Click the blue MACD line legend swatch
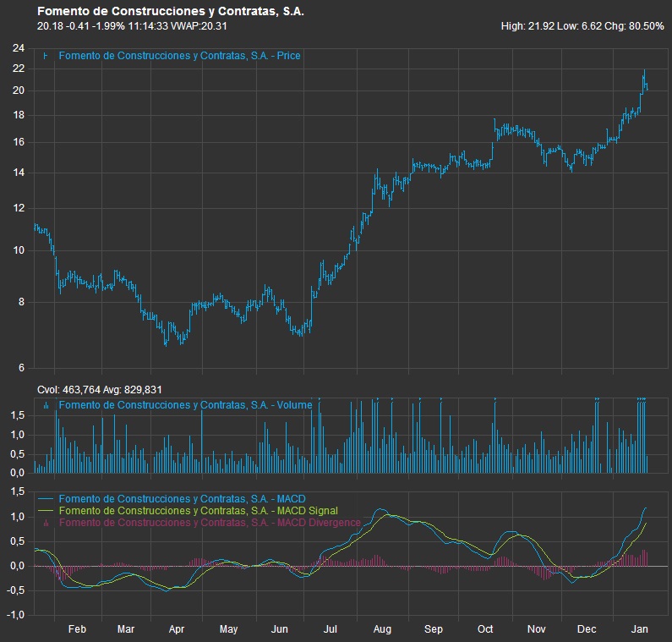Screen dimensions: 672x642 tap(46, 499)
